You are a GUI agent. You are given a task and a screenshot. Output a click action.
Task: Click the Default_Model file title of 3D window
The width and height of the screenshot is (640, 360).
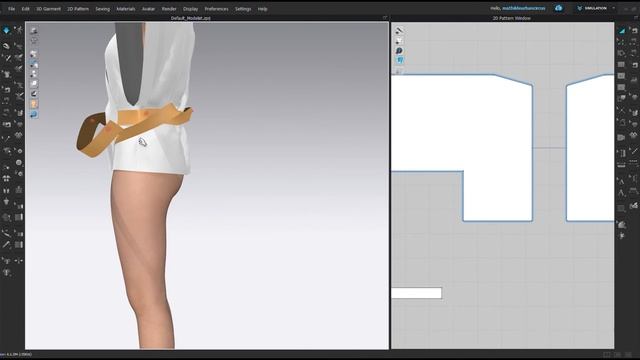pos(191,18)
